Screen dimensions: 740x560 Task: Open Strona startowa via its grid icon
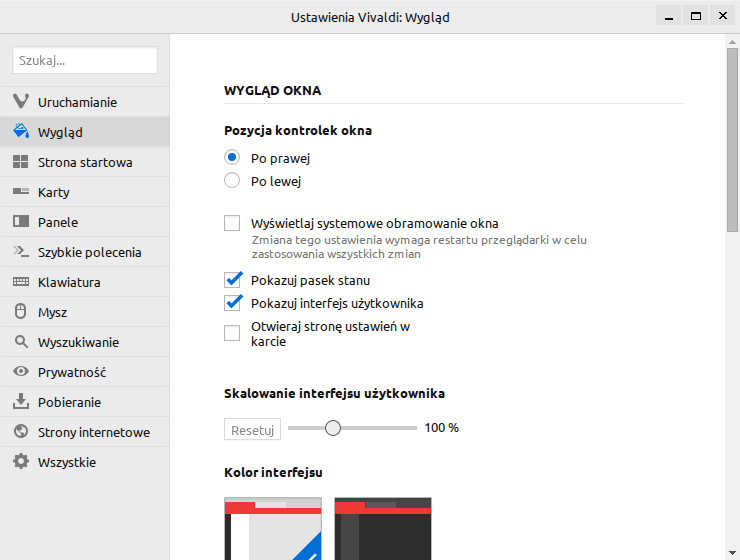(x=21, y=162)
